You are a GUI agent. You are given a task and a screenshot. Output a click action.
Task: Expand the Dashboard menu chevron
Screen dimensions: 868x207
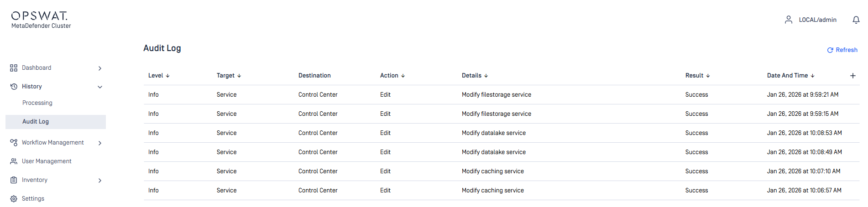(x=100, y=68)
